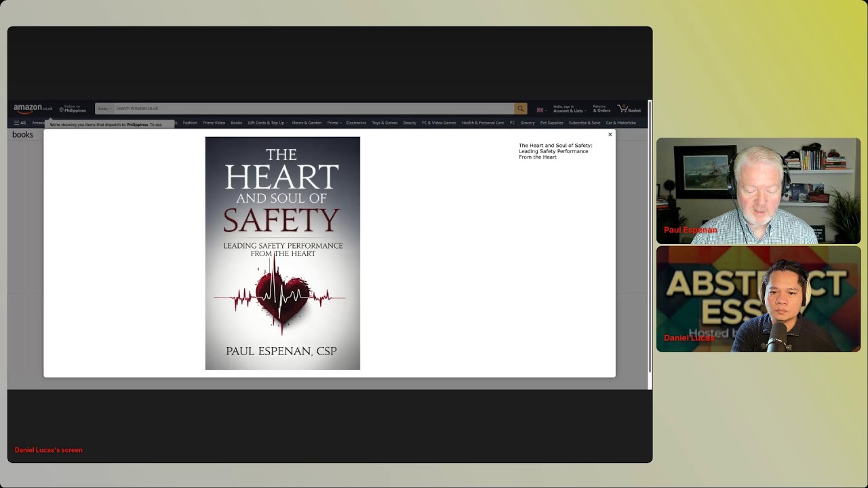Open the Health & Personal Care link
This screenshot has height=488, width=868.
point(483,123)
